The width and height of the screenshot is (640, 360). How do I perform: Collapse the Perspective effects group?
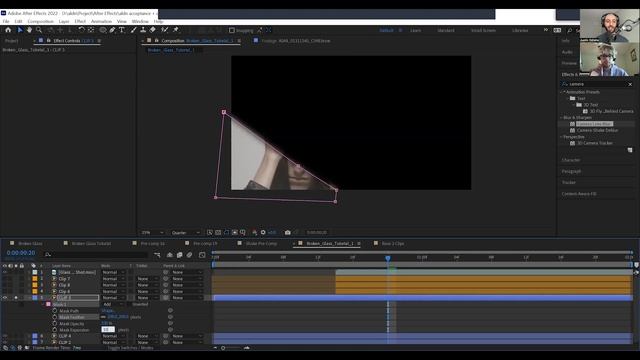pos(561,137)
